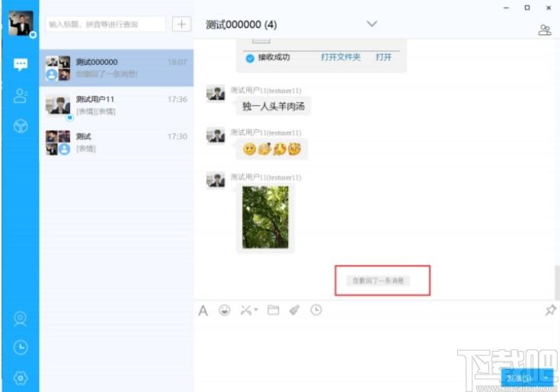560x392 pixels.
Task: Open the font format A icon
Action: tap(203, 311)
